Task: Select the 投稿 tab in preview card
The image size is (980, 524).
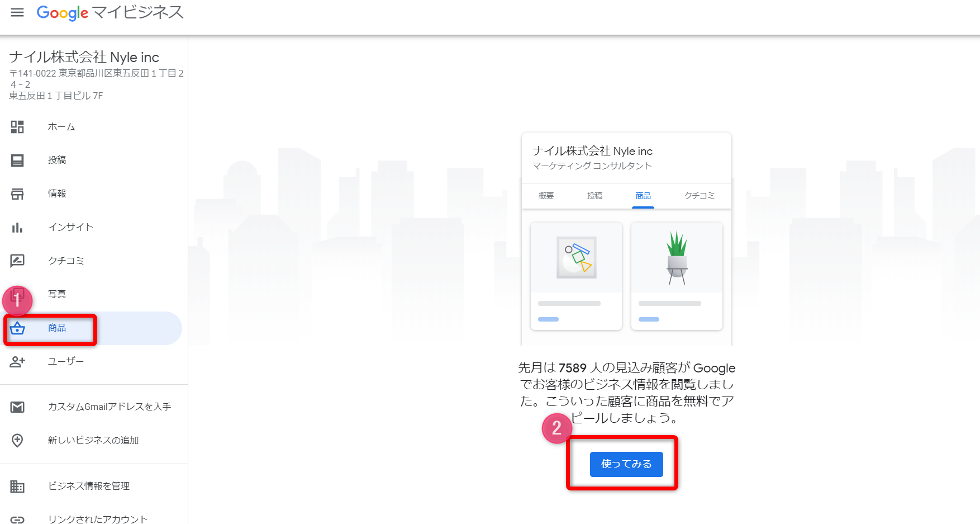Action: (594, 196)
